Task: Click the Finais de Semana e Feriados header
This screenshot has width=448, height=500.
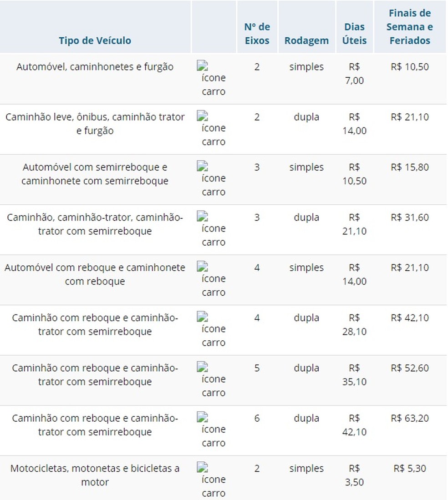Action: [410, 27]
